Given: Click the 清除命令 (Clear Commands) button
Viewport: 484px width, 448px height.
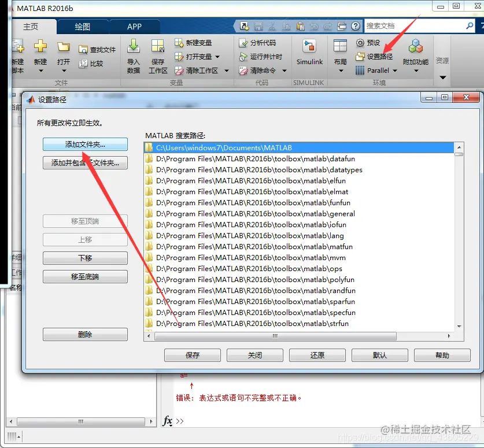Looking at the screenshot, I should click(x=257, y=71).
